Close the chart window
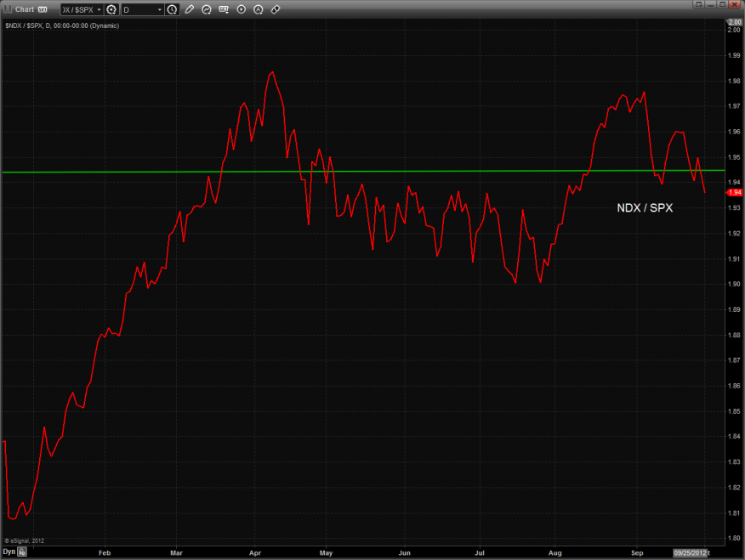Viewport: 745px width, 560px height. coord(735,4)
